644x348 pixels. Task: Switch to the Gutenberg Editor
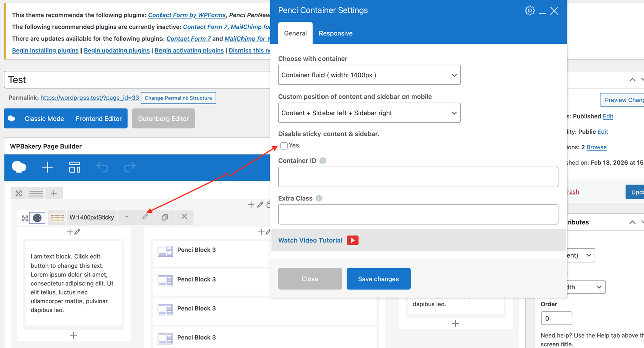tap(164, 119)
